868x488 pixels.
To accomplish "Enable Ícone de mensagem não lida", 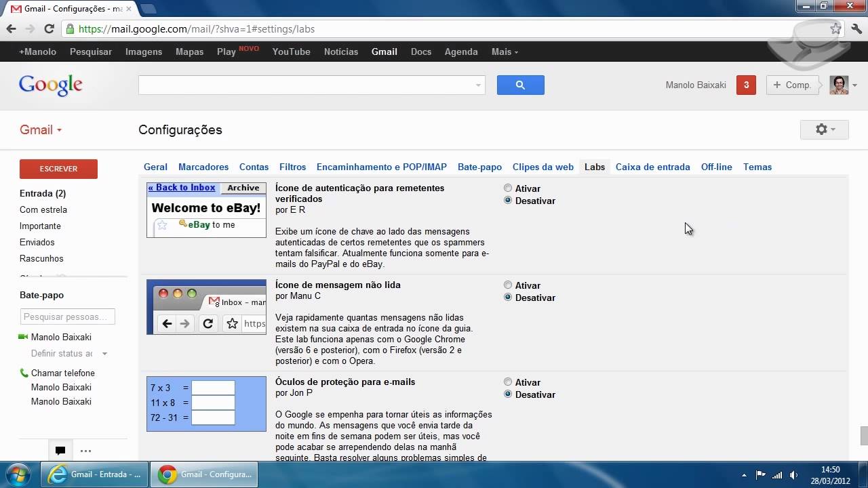I will [508, 285].
